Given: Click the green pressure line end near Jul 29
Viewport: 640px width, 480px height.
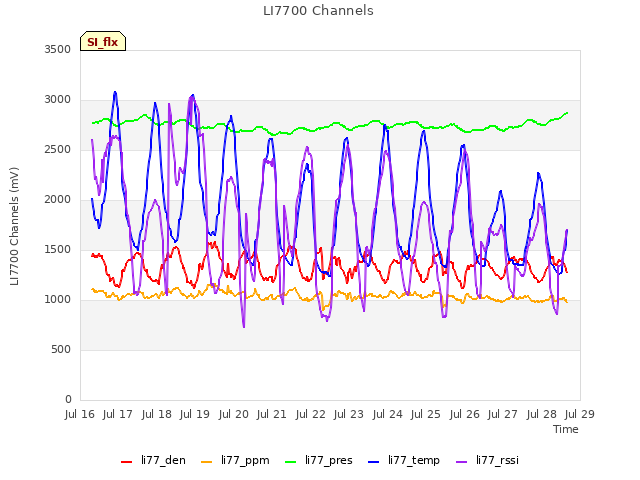Looking at the screenshot, I should click(x=567, y=113).
